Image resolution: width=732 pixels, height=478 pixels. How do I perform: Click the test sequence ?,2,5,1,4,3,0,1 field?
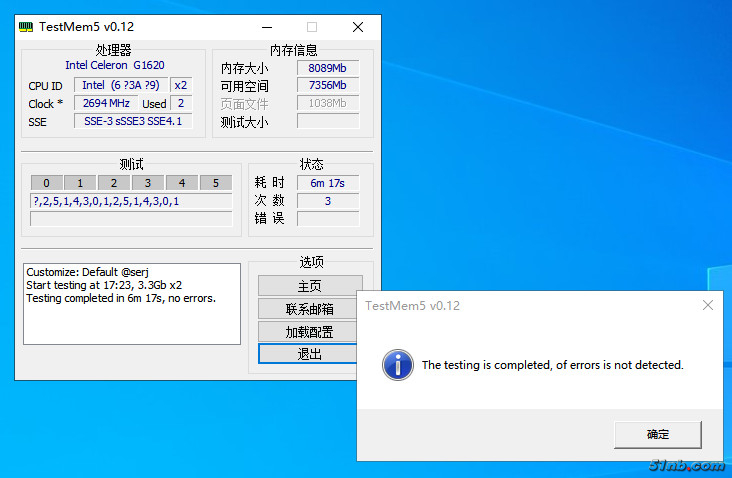tap(131, 201)
